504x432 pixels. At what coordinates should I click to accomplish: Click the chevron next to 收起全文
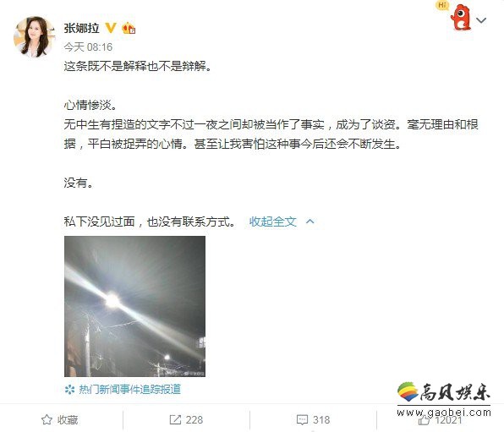coord(310,221)
